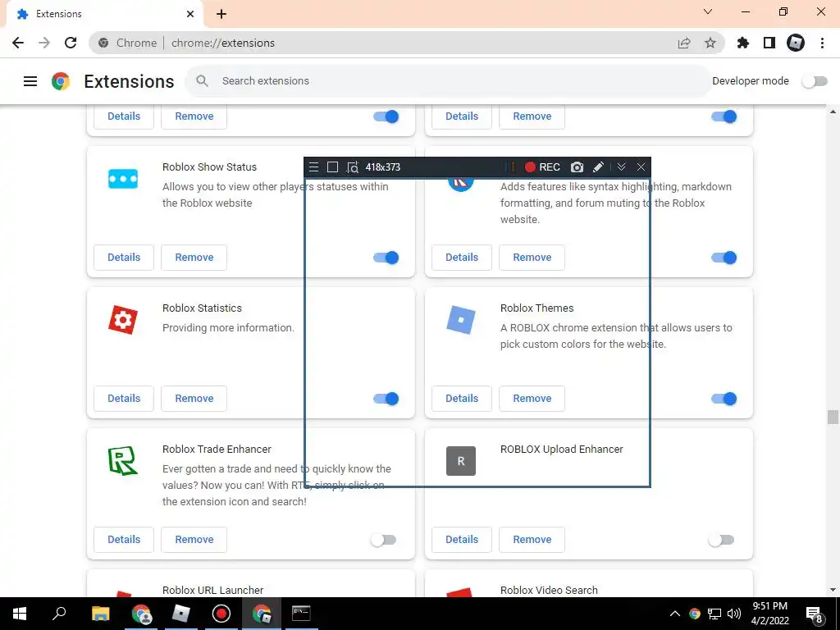The width and height of the screenshot is (840, 630).
Task: Click the 418x373 recorder size label
Action: pyautogui.click(x=382, y=167)
